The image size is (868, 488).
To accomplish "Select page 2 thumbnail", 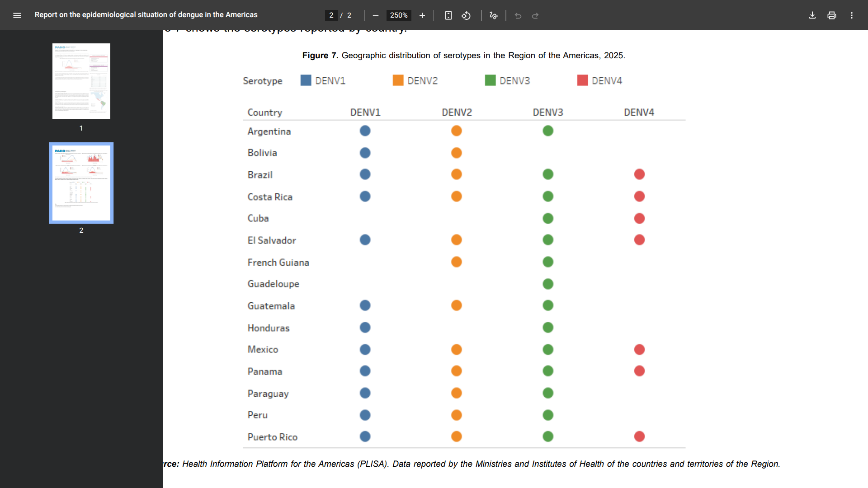I will pos(81,183).
